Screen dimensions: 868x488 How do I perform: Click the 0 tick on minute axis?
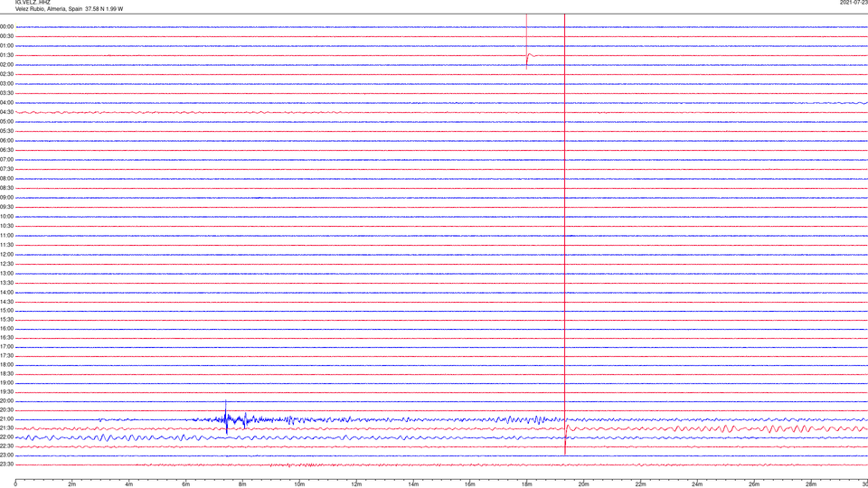[x=15, y=484]
